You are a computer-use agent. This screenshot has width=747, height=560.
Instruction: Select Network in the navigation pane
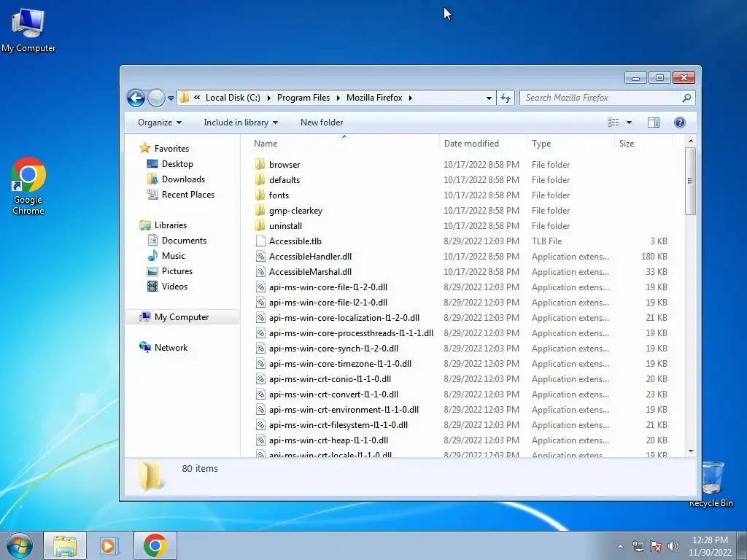click(171, 348)
